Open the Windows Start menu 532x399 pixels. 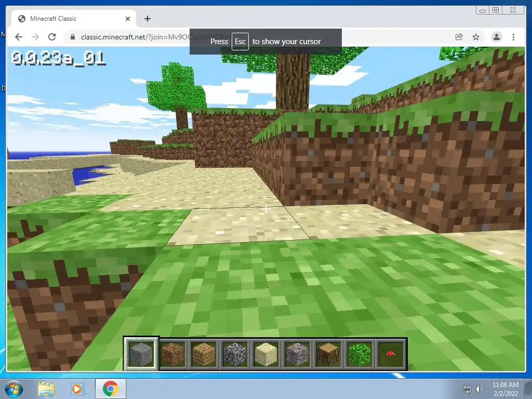(14, 389)
